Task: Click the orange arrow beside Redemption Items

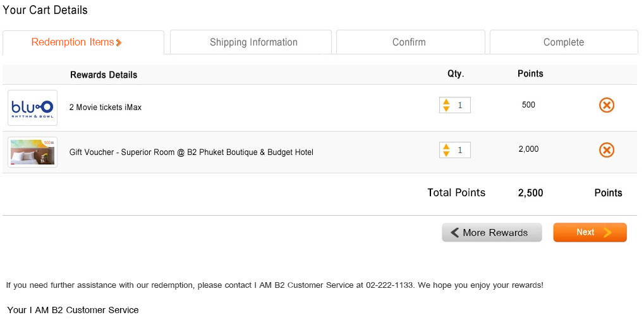Action: click(119, 42)
